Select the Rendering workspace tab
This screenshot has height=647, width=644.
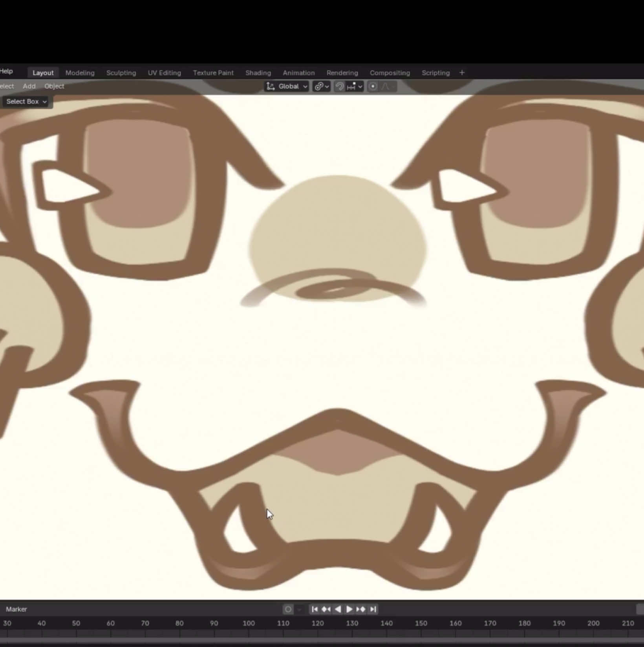342,73
